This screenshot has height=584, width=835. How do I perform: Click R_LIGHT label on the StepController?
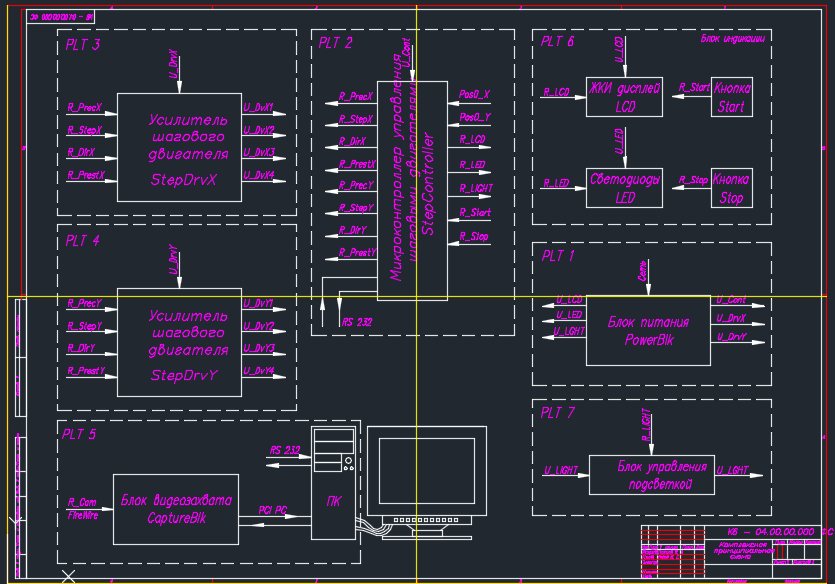[476, 188]
